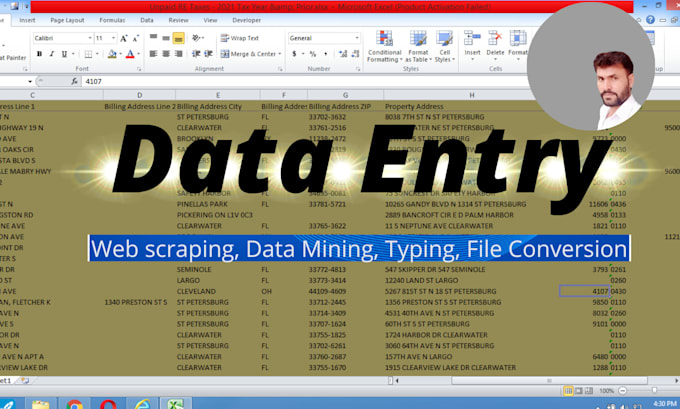Switch to Page Layout view in status bar
The width and height of the screenshot is (680, 409).
579,391
